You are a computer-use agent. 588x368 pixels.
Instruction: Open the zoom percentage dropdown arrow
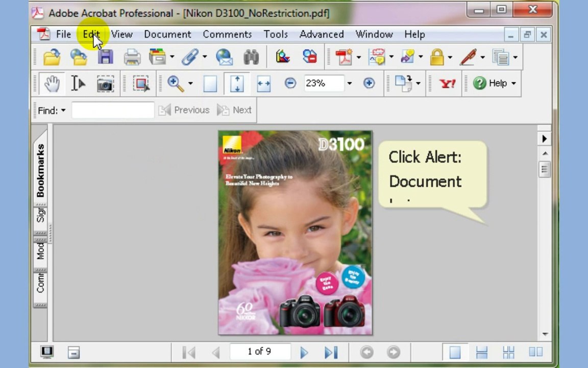pos(350,83)
